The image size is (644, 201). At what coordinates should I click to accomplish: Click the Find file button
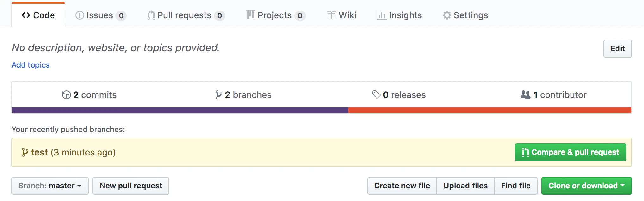pos(516,186)
